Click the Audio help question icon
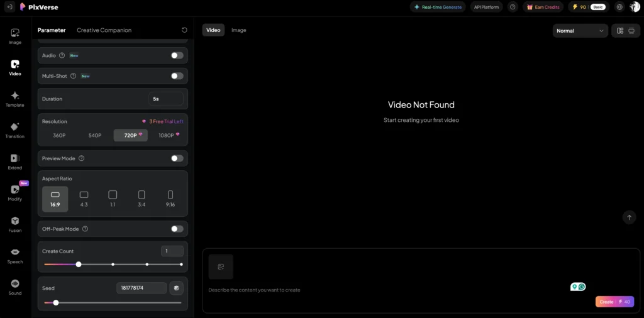 [62, 55]
